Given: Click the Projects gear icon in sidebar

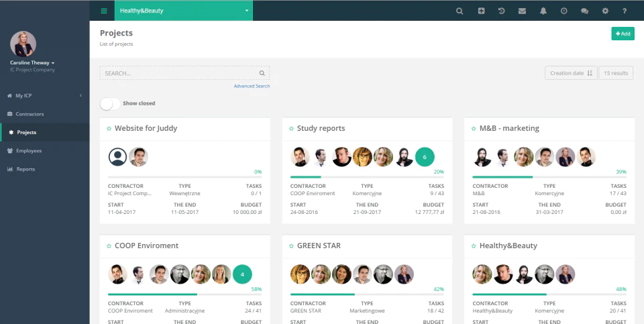Looking at the screenshot, I should (x=11, y=132).
